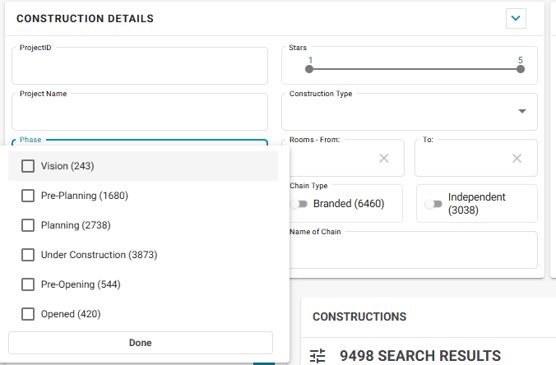
Task: Check the Under Construction (3873) checkbox
Action: pyautogui.click(x=28, y=255)
